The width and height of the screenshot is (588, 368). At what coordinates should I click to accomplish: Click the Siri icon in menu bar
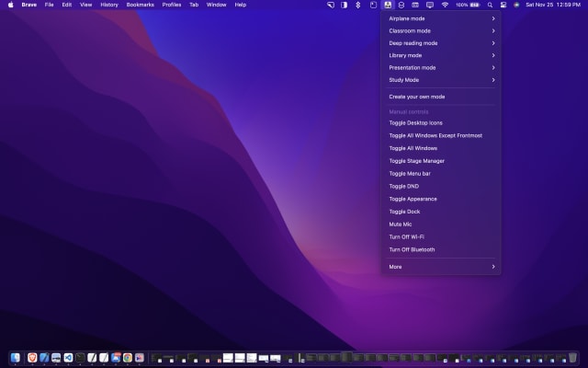(516, 5)
